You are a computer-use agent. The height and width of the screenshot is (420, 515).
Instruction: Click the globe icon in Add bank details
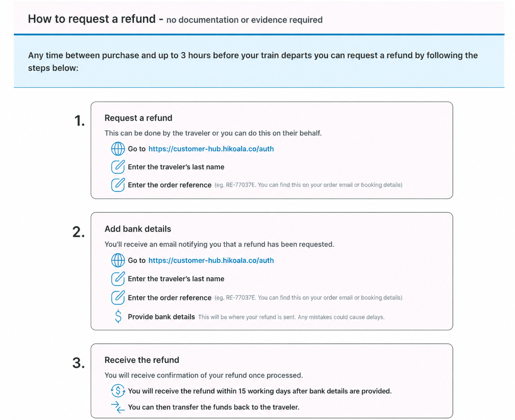pos(118,260)
